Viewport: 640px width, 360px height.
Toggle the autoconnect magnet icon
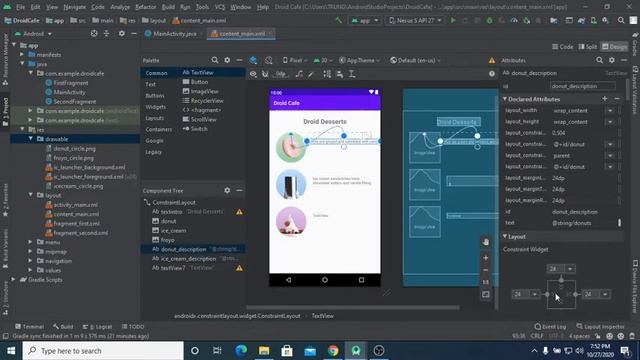click(265, 74)
